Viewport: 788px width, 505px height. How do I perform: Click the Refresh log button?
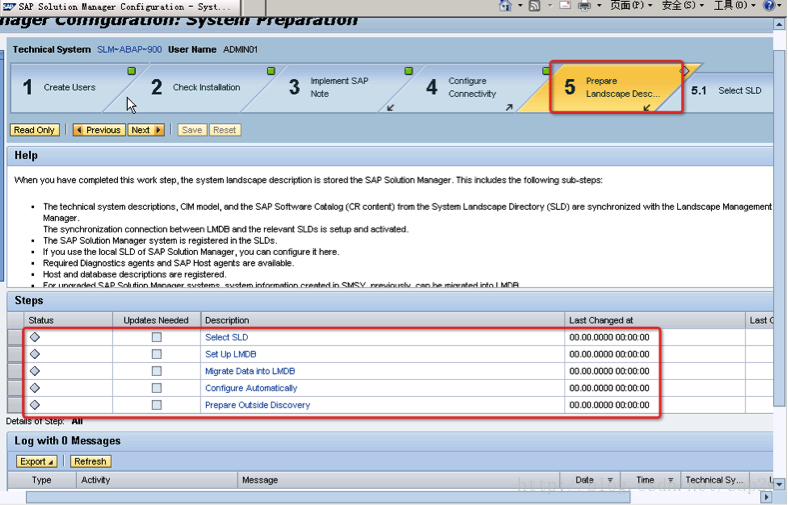(x=90, y=461)
